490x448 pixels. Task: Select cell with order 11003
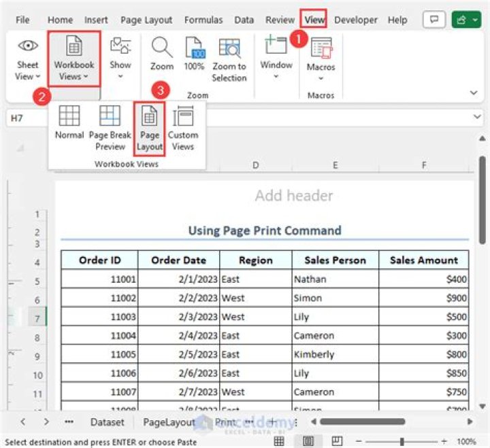click(x=99, y=317)
